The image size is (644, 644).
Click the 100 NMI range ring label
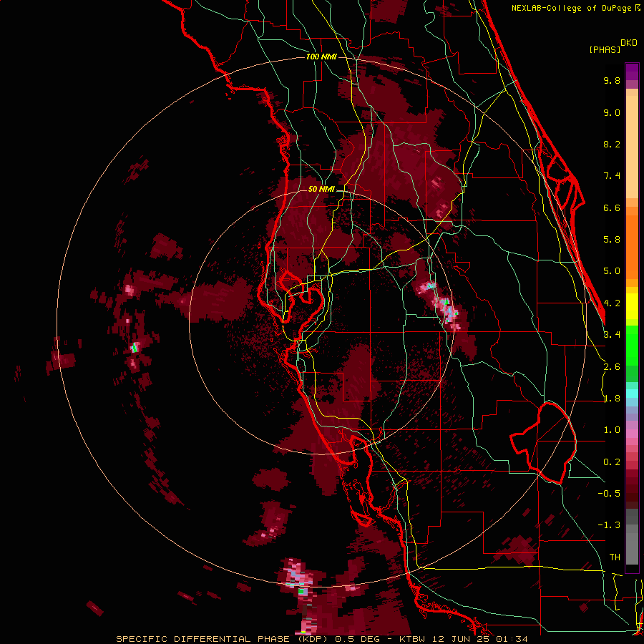click(321, 57)
